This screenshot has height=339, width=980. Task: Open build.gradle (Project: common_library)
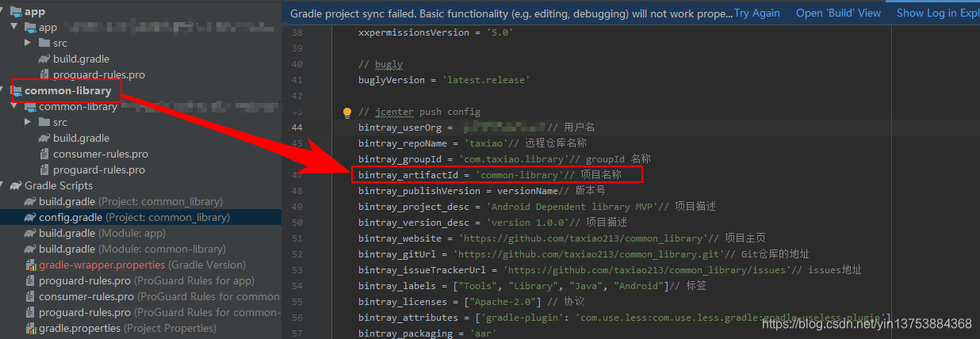(131, 201)
